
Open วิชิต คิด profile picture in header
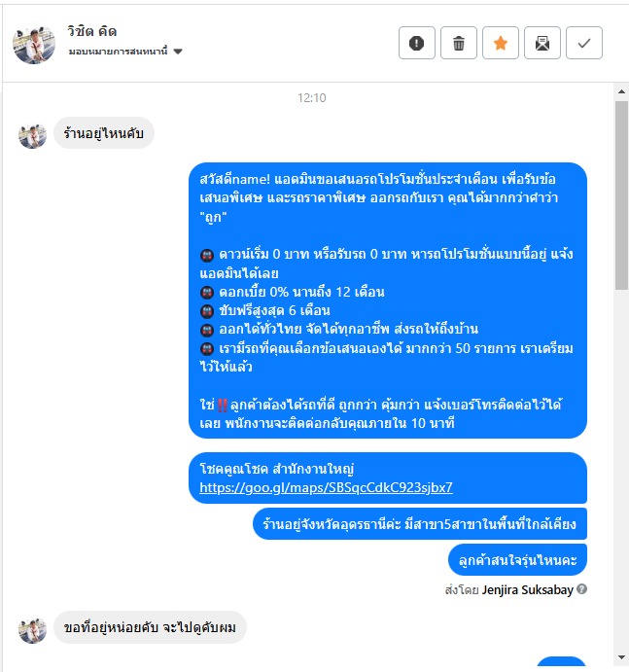pos(34,44)
